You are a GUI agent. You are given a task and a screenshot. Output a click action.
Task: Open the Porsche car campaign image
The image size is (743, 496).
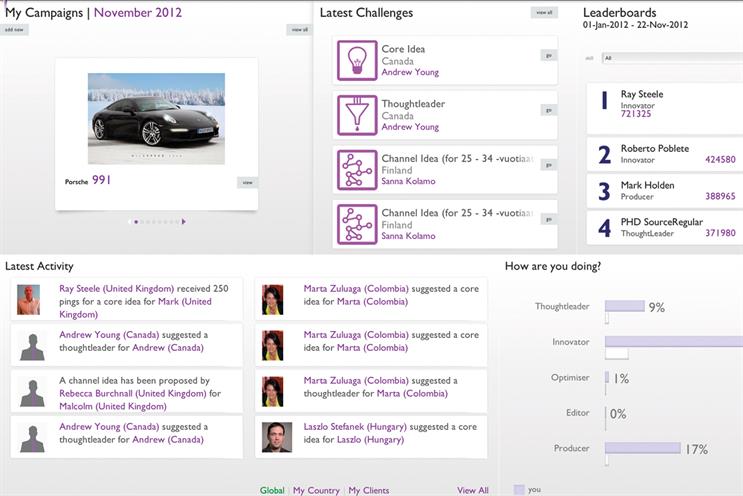pos(156,118)
